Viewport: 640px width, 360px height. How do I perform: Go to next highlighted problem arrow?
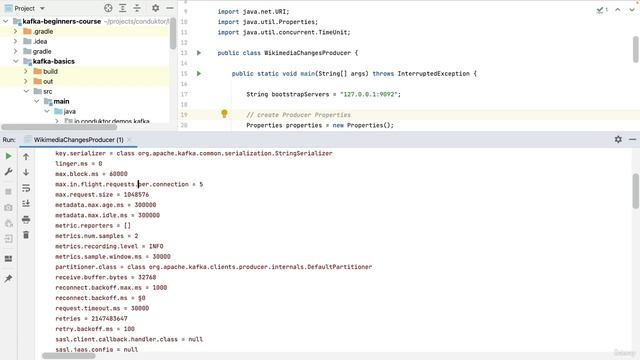pos(631,10)
